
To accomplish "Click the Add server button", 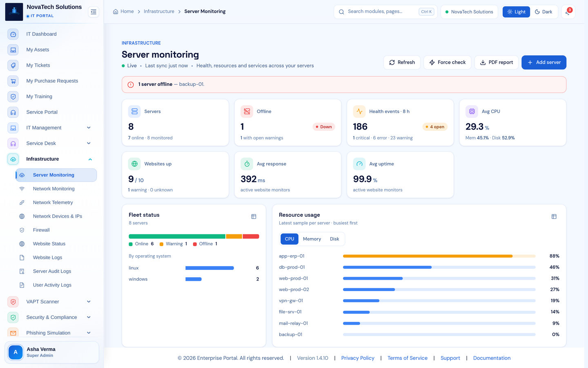I will (x=544, y=63).
